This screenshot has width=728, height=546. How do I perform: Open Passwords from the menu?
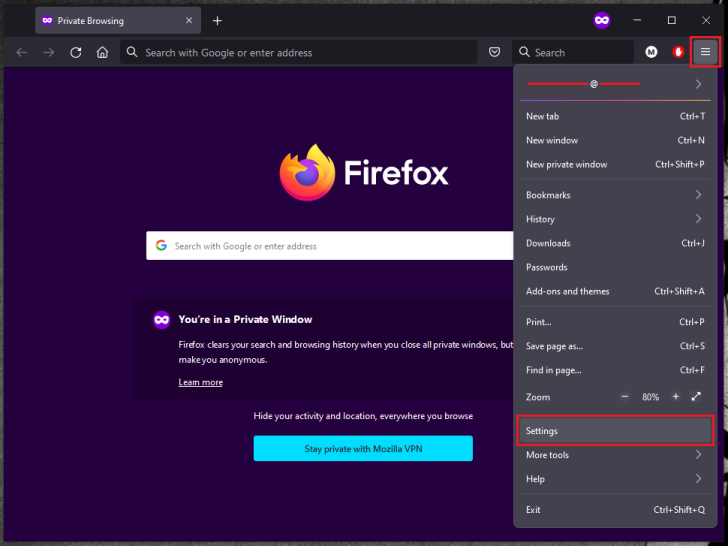(615, 267)
